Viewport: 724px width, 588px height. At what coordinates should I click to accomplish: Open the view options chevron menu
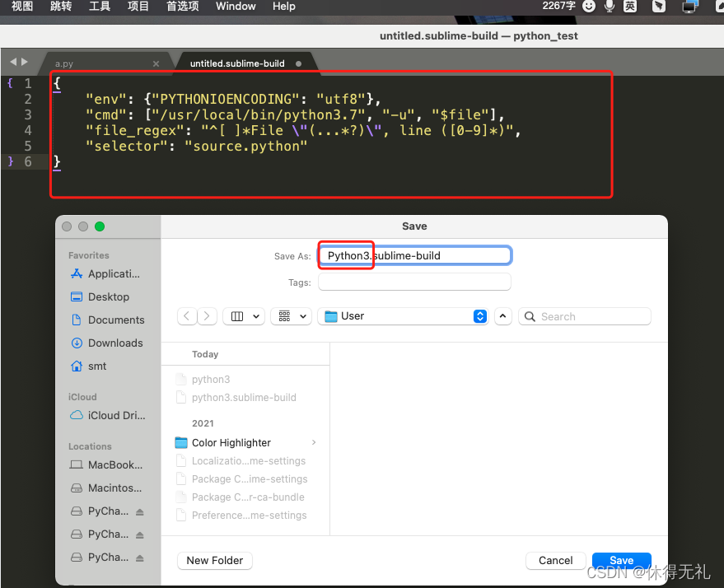click(x=503, y=315)
